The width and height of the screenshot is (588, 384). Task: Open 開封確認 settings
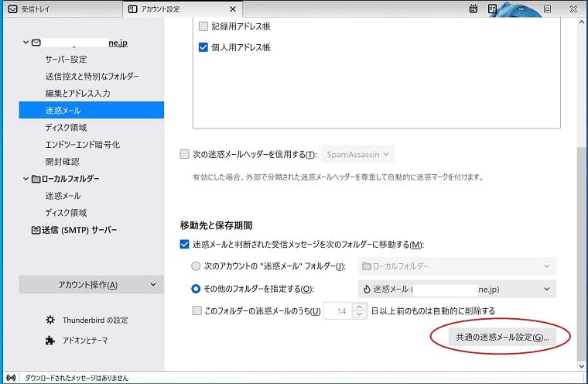(x=62, y=161)
